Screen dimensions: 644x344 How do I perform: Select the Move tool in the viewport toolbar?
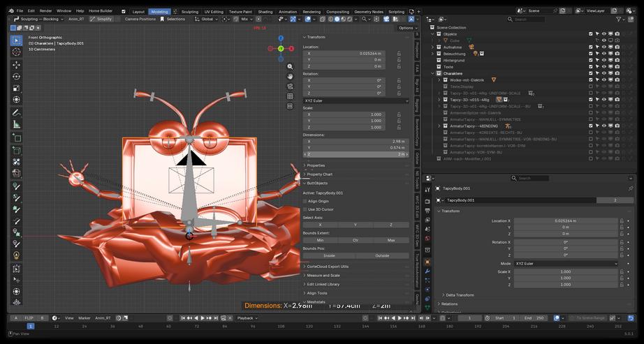click(16, 65)
